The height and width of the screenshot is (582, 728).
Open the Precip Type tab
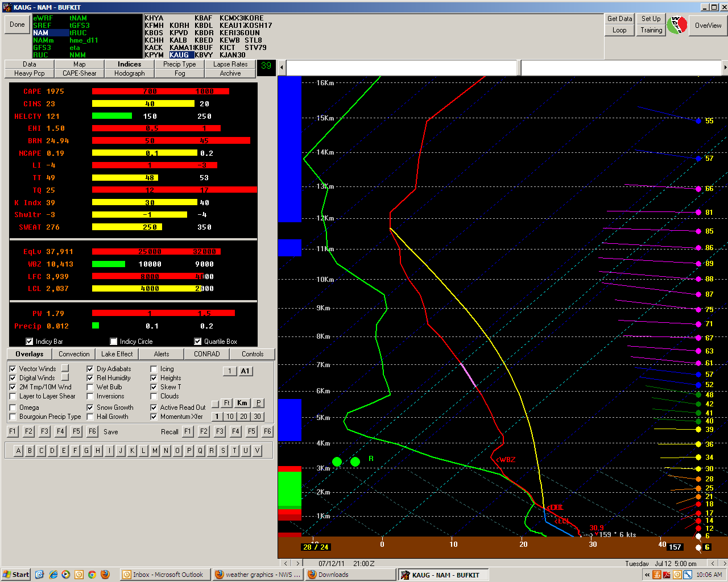pos(180,64)
